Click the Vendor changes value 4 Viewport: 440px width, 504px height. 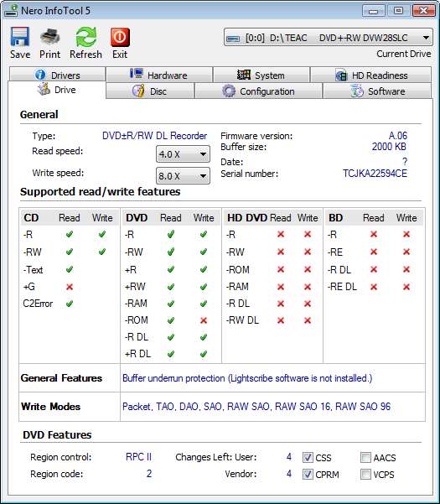click(289, 474)
